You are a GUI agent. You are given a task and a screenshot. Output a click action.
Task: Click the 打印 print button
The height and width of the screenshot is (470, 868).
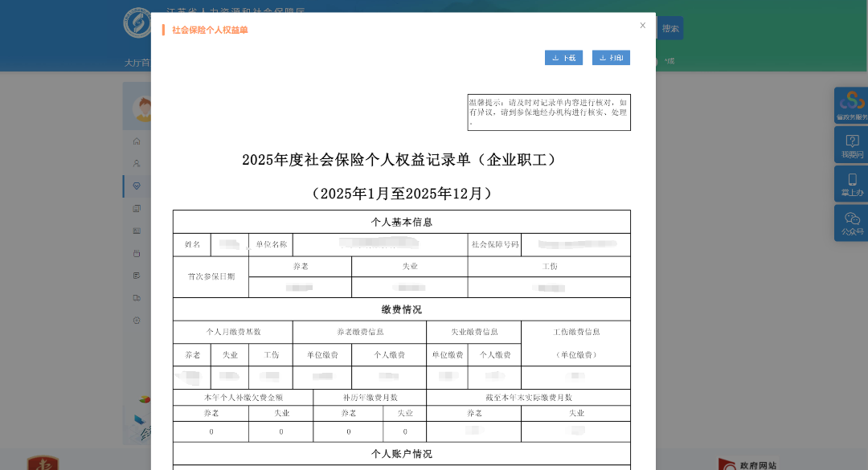pos(612,57)
